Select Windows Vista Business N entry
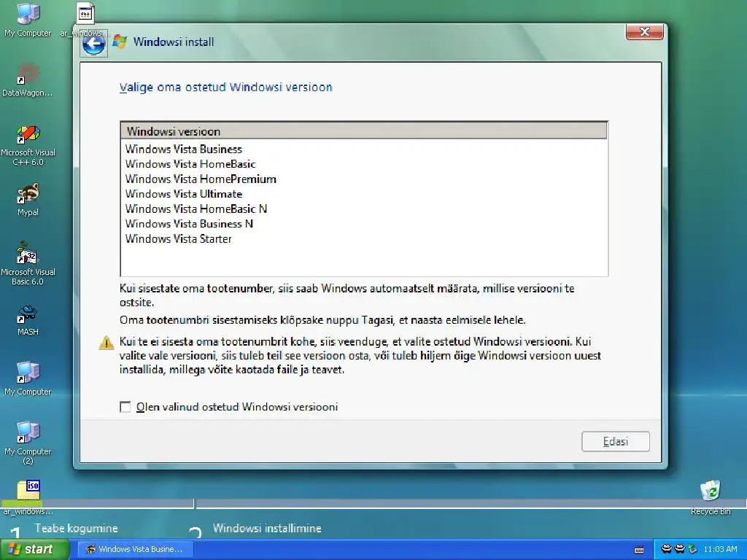 [189, 224]
